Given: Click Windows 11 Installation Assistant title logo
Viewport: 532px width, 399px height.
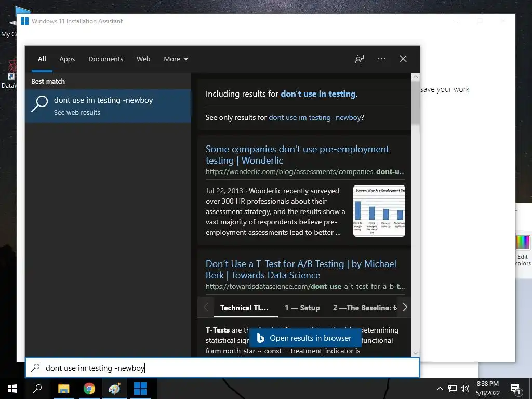Looking at the screenshot, I should pos(24,21).
